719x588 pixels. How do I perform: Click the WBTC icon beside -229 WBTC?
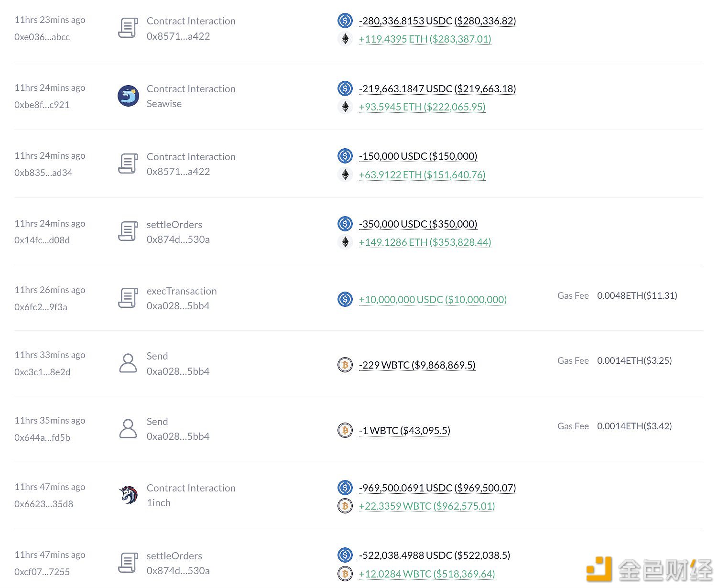pos(345,365)
